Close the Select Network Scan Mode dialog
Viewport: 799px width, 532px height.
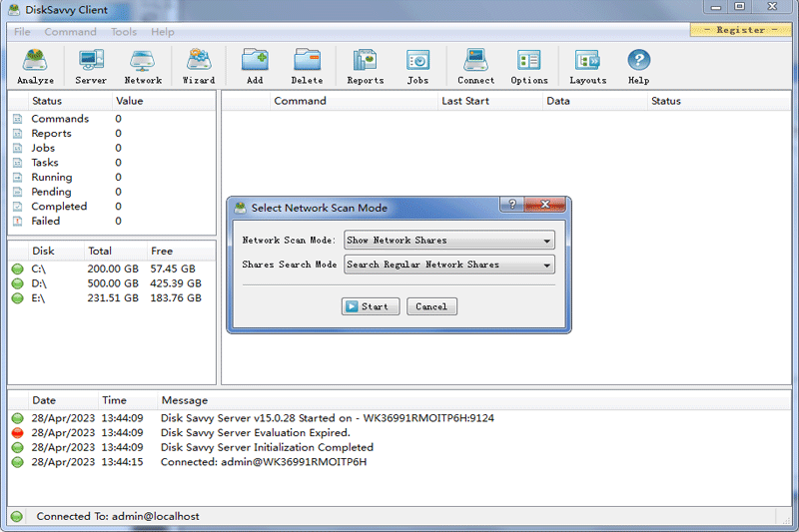(x=544, y=205)
